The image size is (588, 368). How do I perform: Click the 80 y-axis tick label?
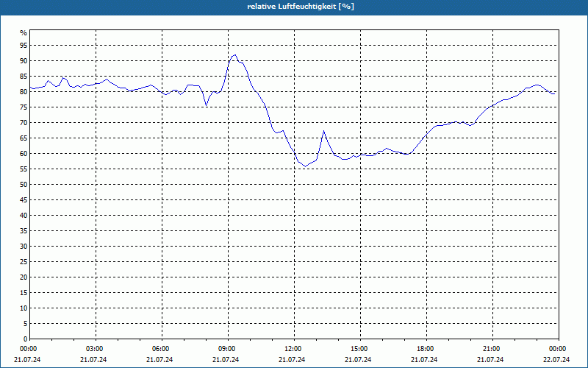point(24,91)
